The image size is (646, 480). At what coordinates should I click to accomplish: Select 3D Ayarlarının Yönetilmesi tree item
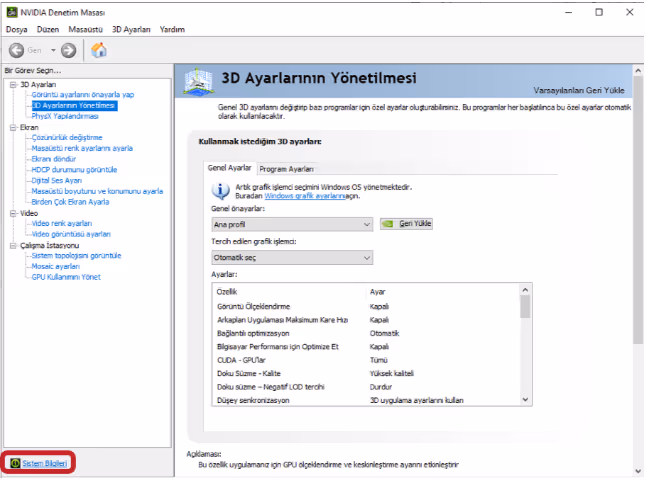(x=75, y=105)
